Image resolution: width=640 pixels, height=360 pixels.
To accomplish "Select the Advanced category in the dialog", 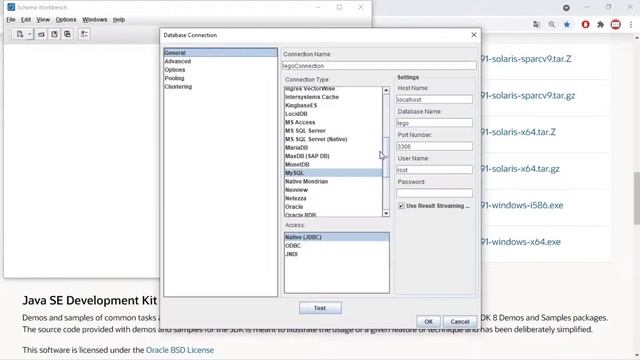I will [220, 61].
